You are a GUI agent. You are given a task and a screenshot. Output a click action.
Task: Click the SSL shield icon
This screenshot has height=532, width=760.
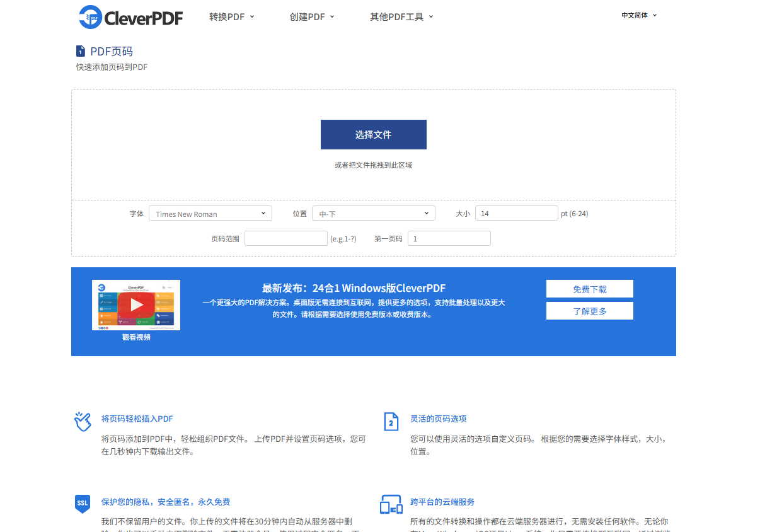coord(83,504)
